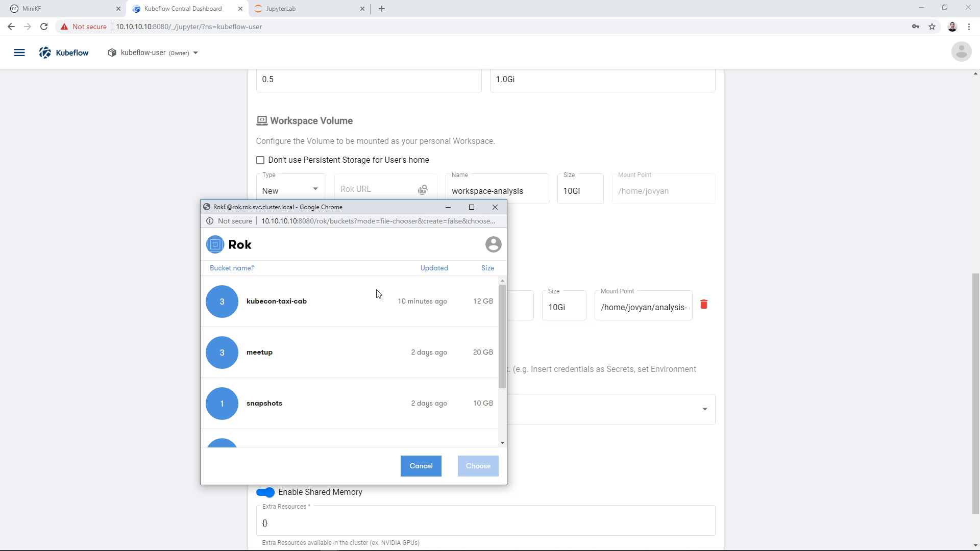Close the JupyterLab tab
This screenshot has height=551, width=980.
pos(362,9)
